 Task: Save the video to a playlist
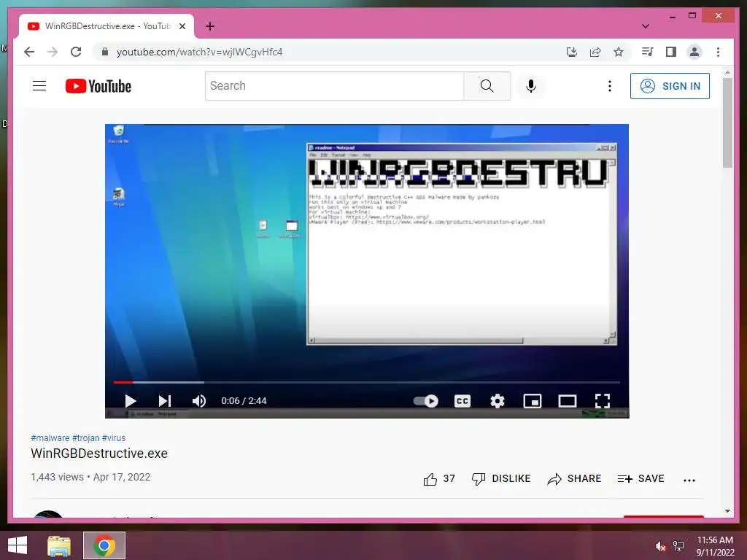tap(640, 478)
